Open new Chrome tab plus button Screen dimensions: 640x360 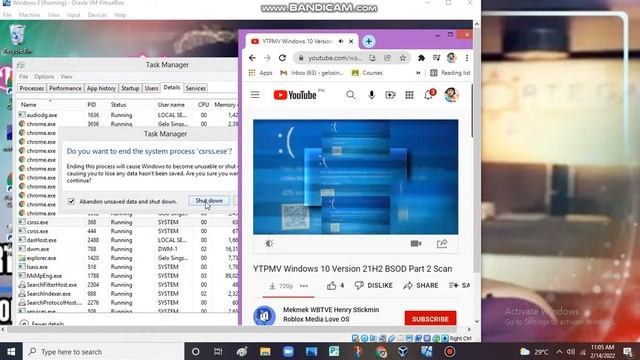coord(369,41)
